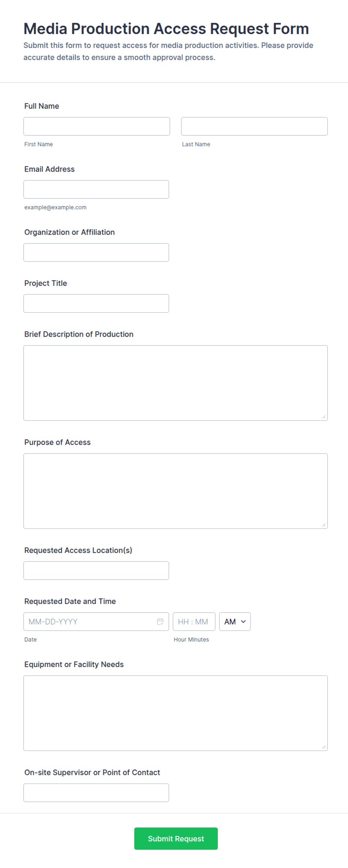Select the Email Address input
The height and width of the screenshot is (868, 348).
[96, 190]
